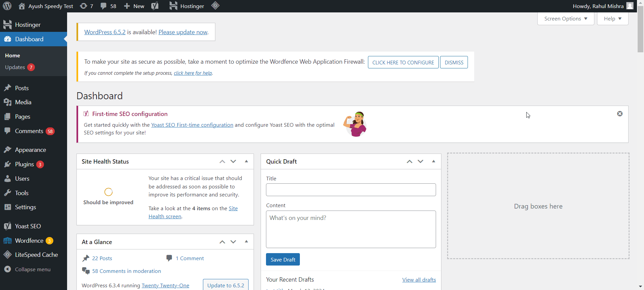This screenshot has width=644, height=290.
Task: Open the Yoast SEO First-time configuration link
Action: (192, 125)
